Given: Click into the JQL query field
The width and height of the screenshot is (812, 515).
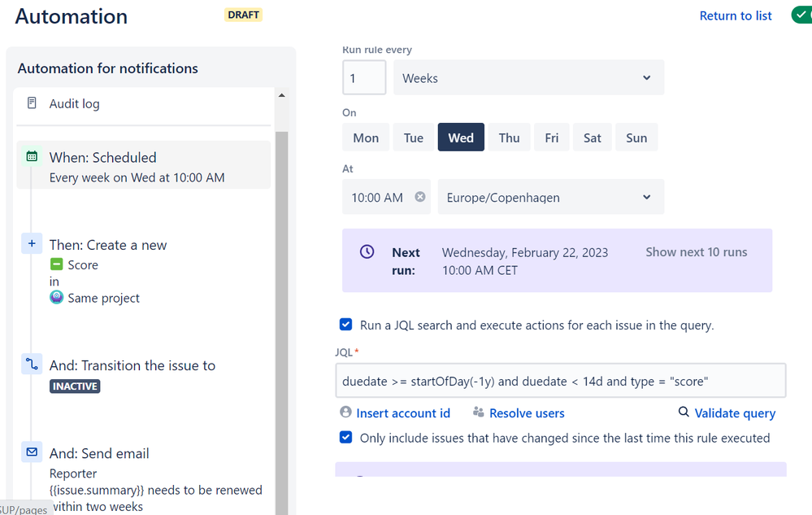Looking at the screenshot, I should coord(560,381).
